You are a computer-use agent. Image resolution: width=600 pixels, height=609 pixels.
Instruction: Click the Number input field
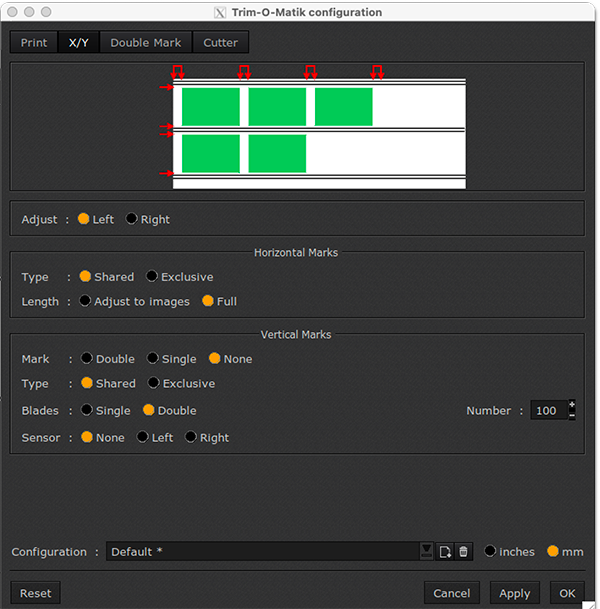pos(548,411)
